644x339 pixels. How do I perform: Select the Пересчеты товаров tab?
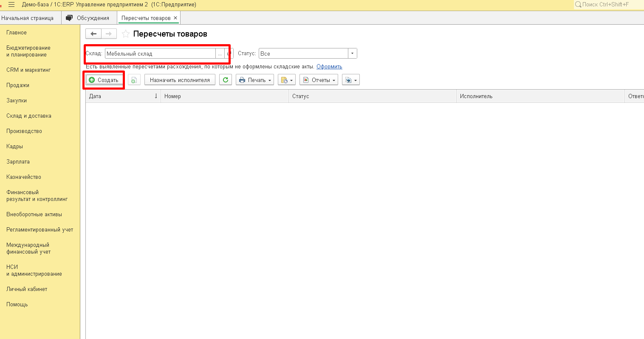[146, 18]
